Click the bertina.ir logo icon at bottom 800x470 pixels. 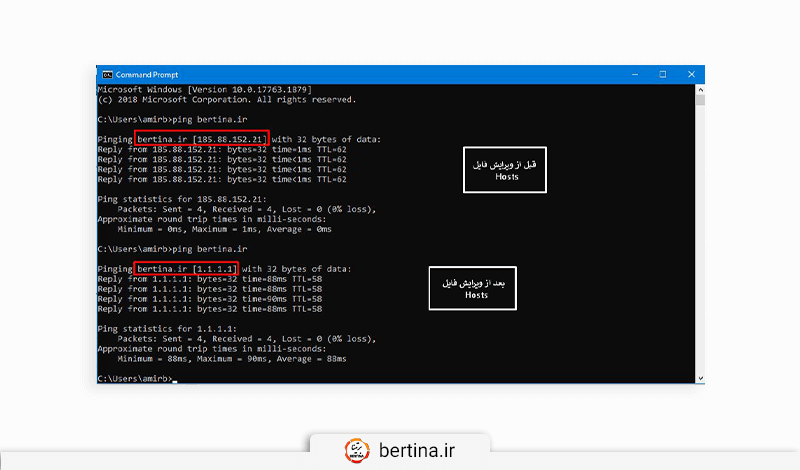coord(357,450)
